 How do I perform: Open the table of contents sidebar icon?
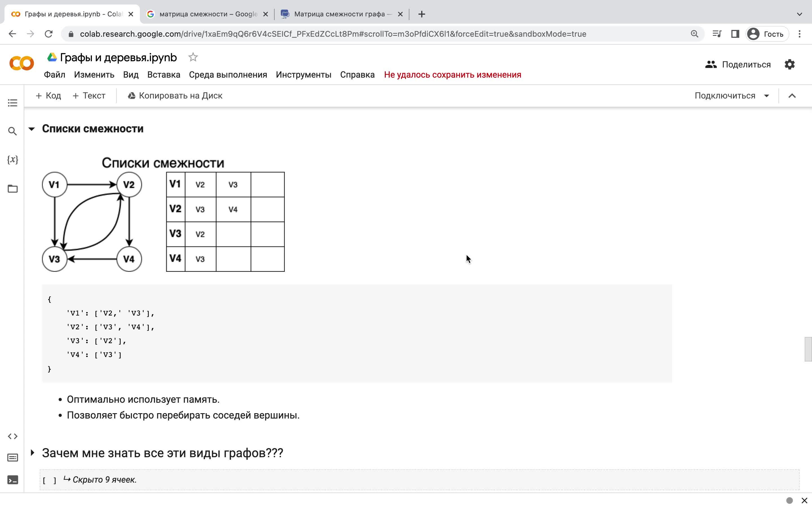coord(12,103)
